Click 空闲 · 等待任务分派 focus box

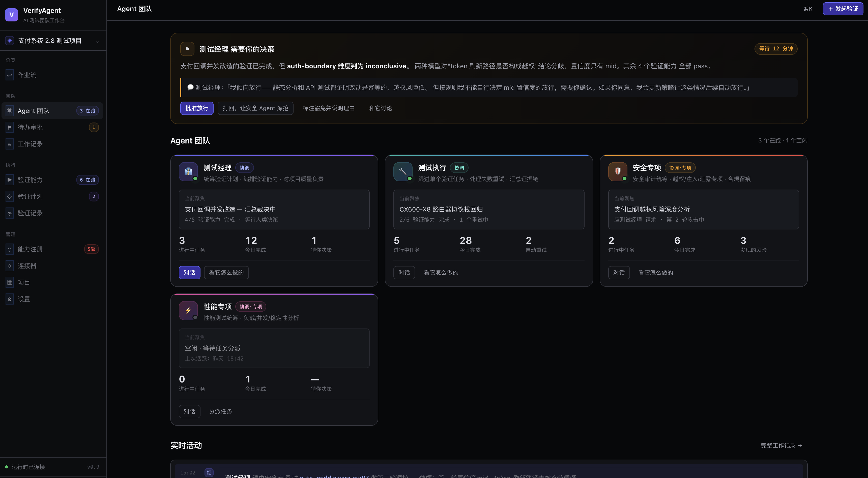point(274,348)
